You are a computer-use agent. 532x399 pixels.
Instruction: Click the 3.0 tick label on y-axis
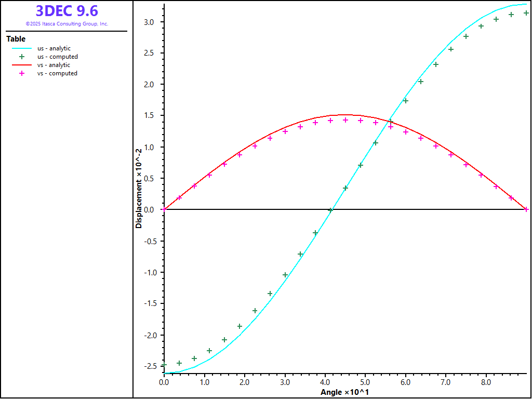point(149,22)
